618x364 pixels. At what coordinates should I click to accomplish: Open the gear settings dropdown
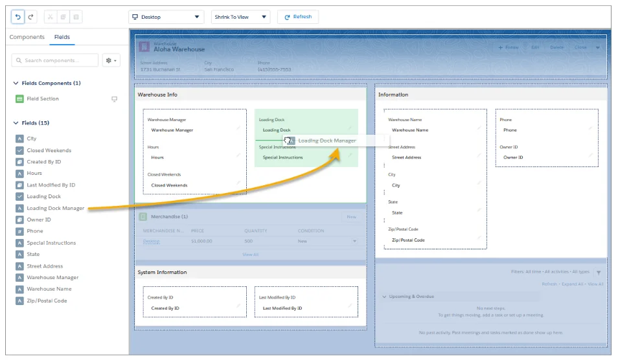point(111,60)
